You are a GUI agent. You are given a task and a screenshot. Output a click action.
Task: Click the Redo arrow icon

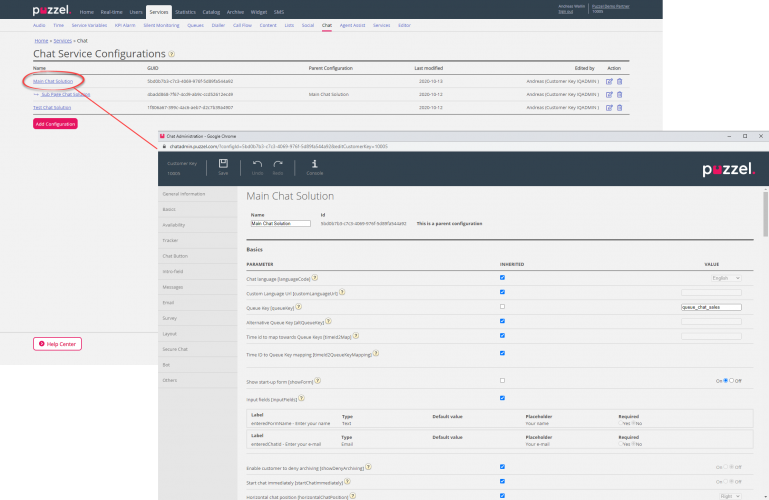point(279,164)
